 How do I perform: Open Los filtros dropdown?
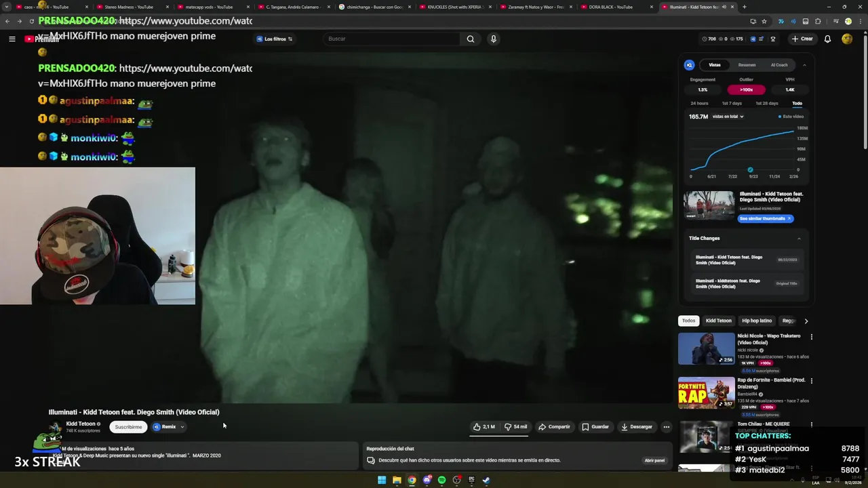coord(275,39)
